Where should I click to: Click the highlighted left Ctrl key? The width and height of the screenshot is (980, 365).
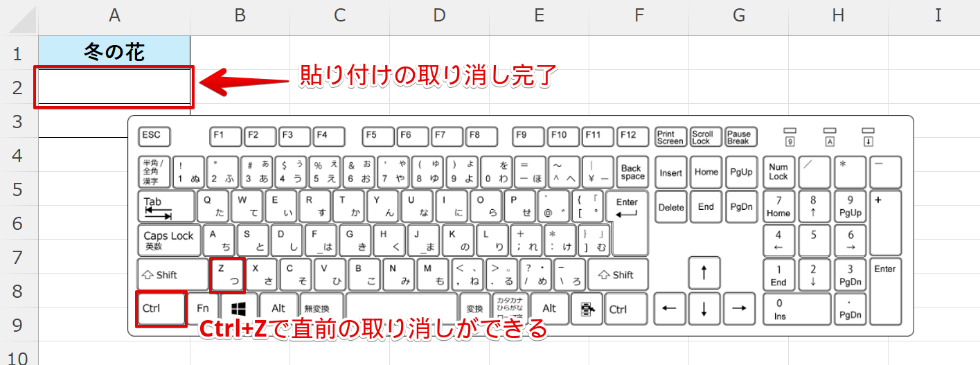coord(161,309)
